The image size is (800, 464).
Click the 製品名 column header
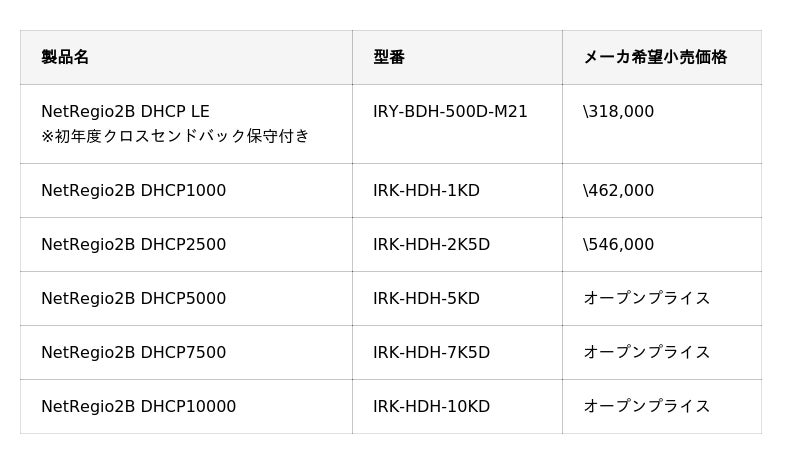pos(65,58)
